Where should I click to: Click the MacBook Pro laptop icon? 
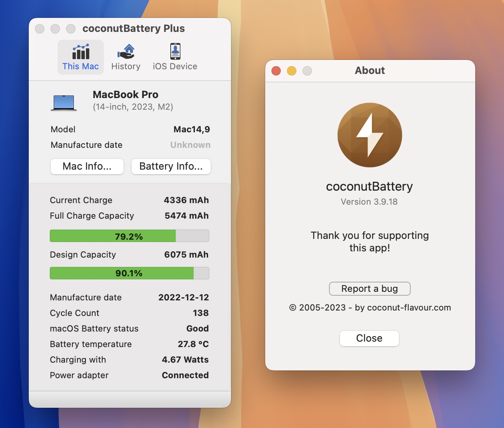click(x=64, y=103)
